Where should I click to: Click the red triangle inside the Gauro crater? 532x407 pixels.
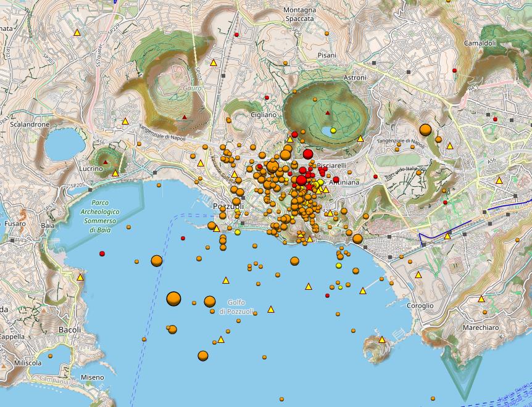[184, 117]
